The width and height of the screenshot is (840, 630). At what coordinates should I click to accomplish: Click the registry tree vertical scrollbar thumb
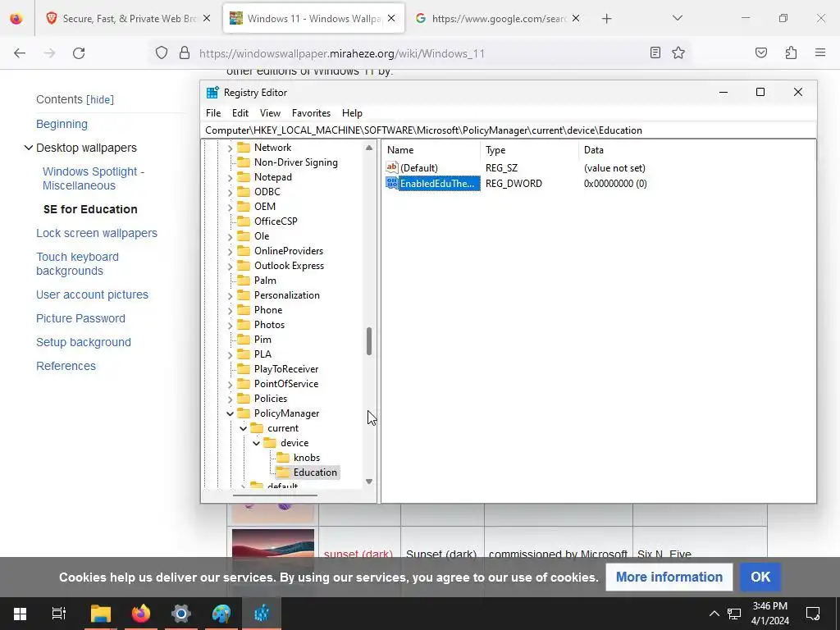368,341
